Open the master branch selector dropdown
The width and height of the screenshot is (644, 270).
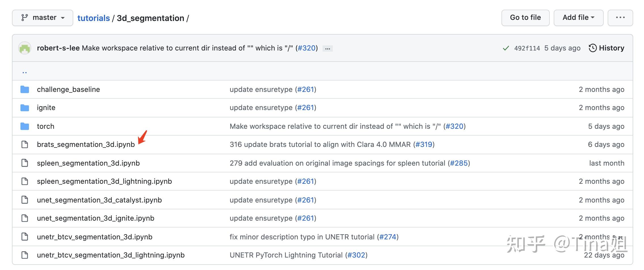tap(43, 17)
